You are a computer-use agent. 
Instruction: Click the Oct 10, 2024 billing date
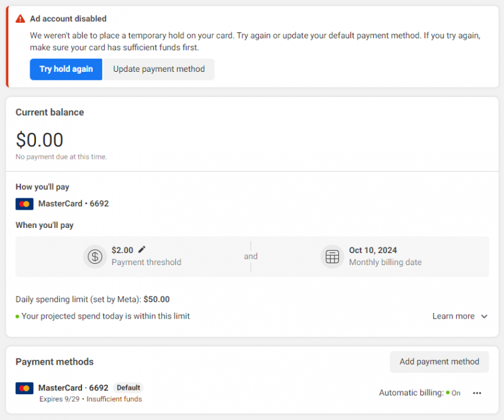click(373, 250)
